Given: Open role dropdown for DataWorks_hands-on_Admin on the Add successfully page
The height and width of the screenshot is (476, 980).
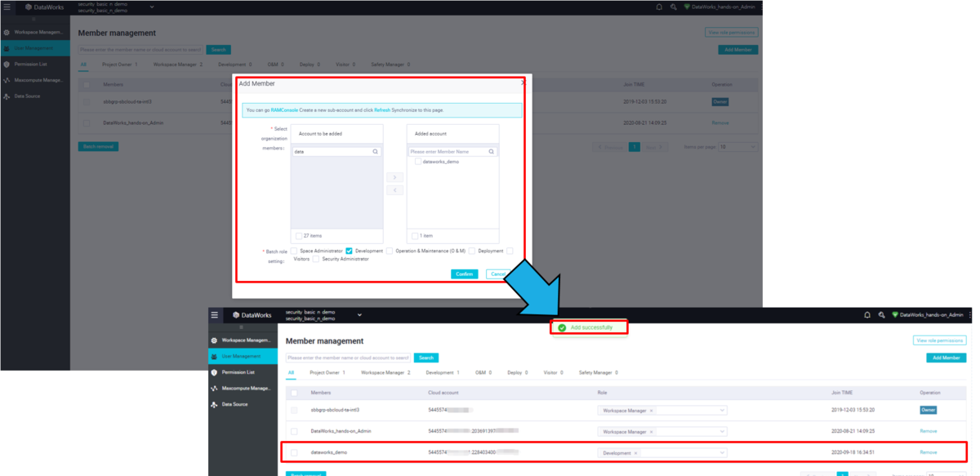Looking at the screenshot, I should [x=661, y=431].
